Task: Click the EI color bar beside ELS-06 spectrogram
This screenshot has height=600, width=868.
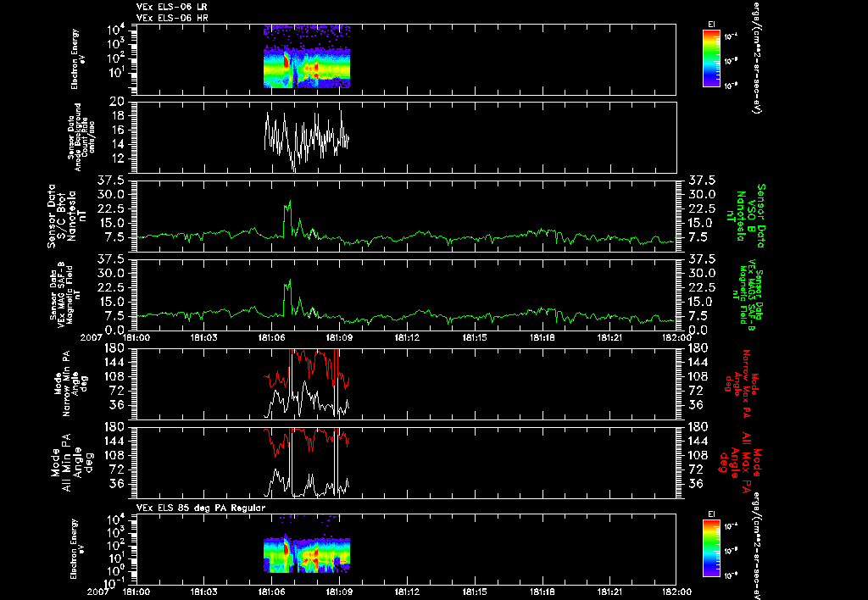Action: coord(711,58)
